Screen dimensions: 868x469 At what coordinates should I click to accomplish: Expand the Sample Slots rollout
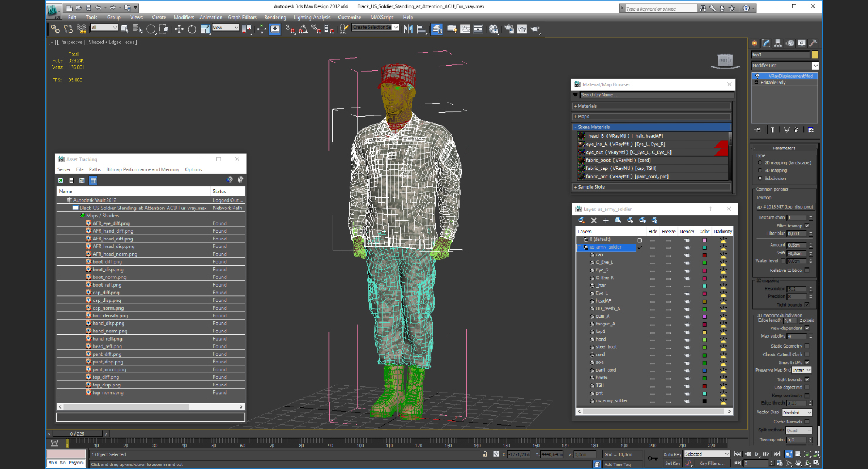pyautogui.click(x=591, y=187)
